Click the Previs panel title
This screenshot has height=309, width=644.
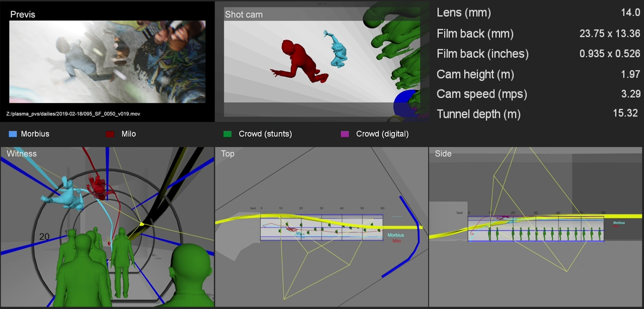[23, 15]
